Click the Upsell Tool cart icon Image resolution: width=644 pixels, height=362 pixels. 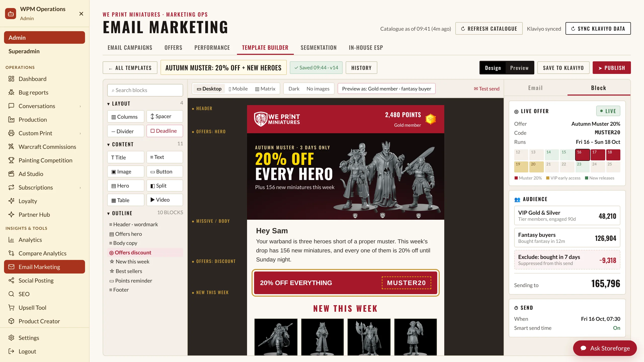(x=11, y=307)
